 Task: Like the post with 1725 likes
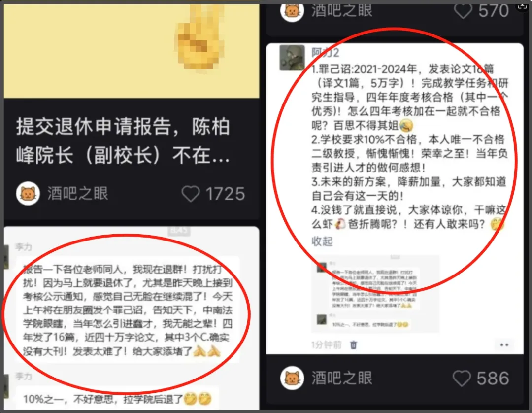[x=190, y=194]
